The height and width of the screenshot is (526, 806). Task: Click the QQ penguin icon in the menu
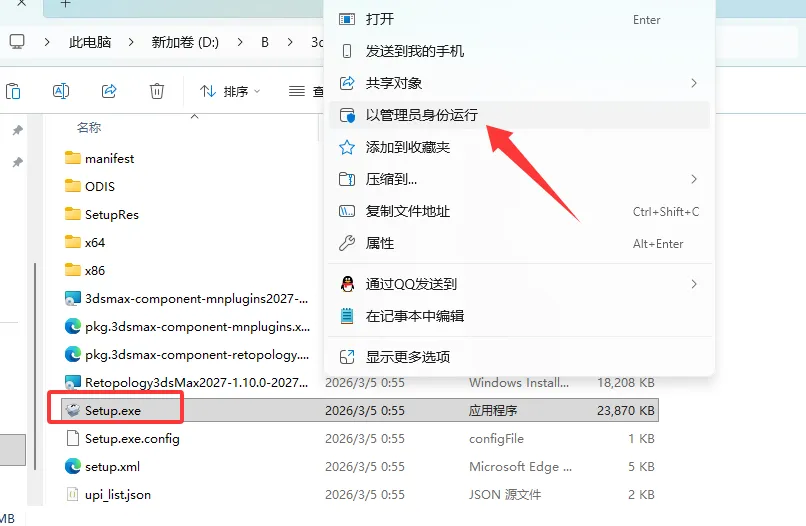[x=347, y=284]
